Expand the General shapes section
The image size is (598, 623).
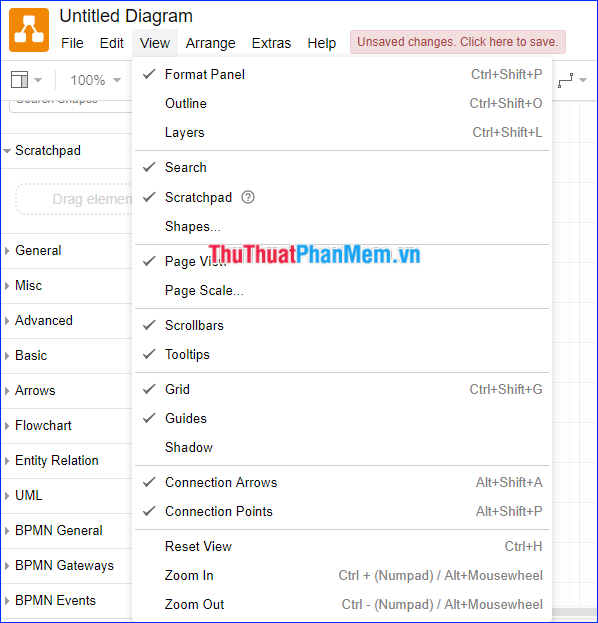[x=67, y=251]
